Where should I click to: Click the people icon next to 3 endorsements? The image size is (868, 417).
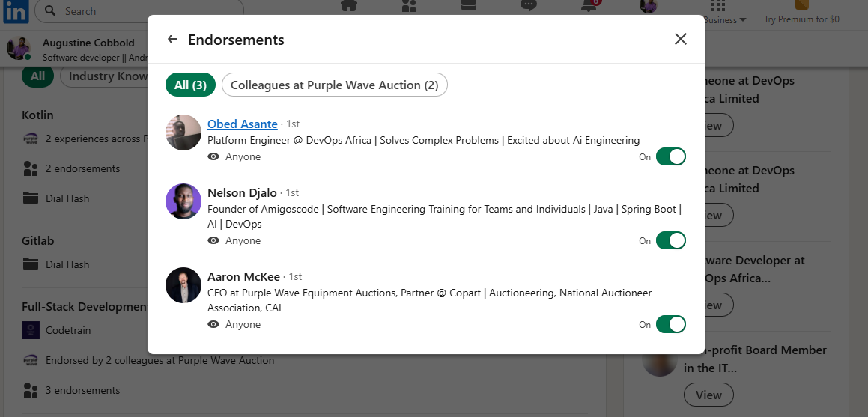(x=31, y=390)
